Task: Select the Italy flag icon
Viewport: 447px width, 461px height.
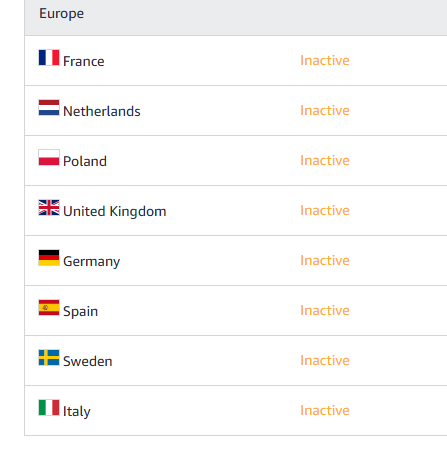Action: [x=49, y=408]
